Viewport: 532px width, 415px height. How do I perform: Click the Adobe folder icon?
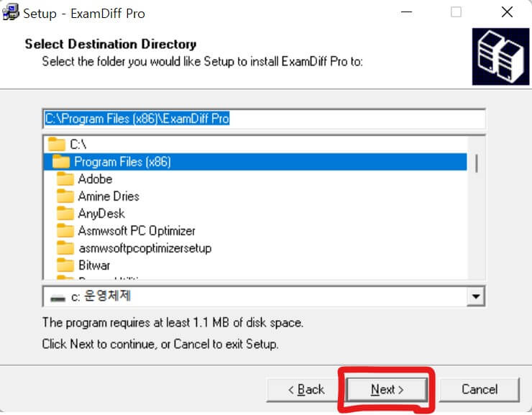point(65,178)
